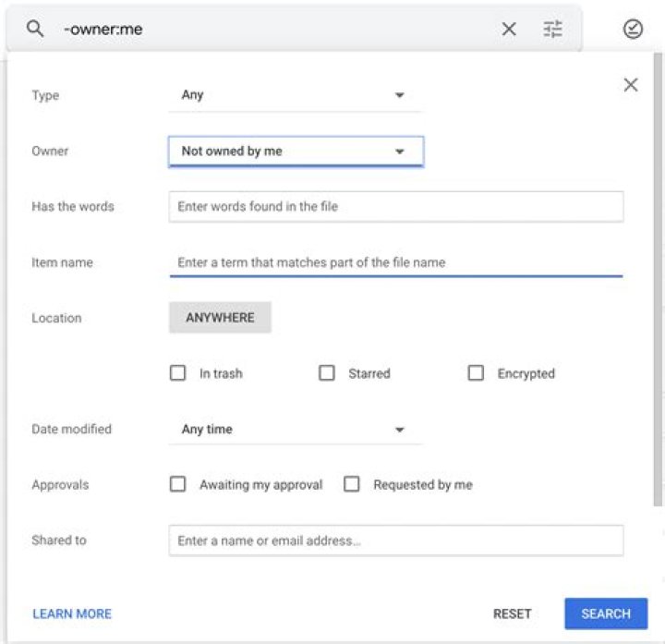Enable the In trash checkbox
This screenshot has height=644, width=665.
(178, 373)
